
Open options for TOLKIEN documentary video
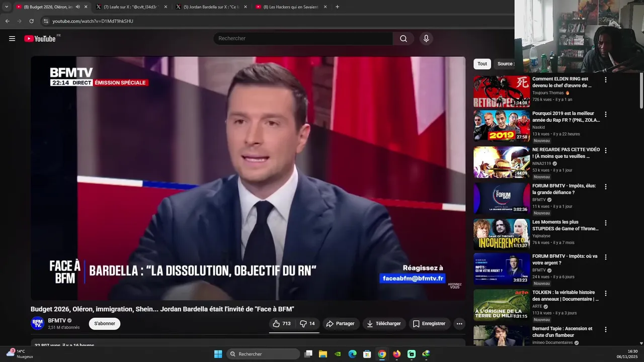(x=606, y=294)
